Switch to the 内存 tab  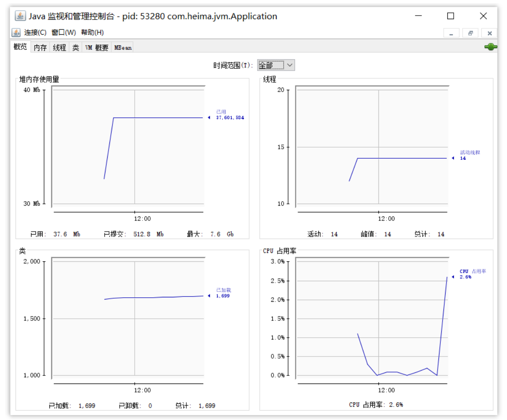click(x=40, y=48)
